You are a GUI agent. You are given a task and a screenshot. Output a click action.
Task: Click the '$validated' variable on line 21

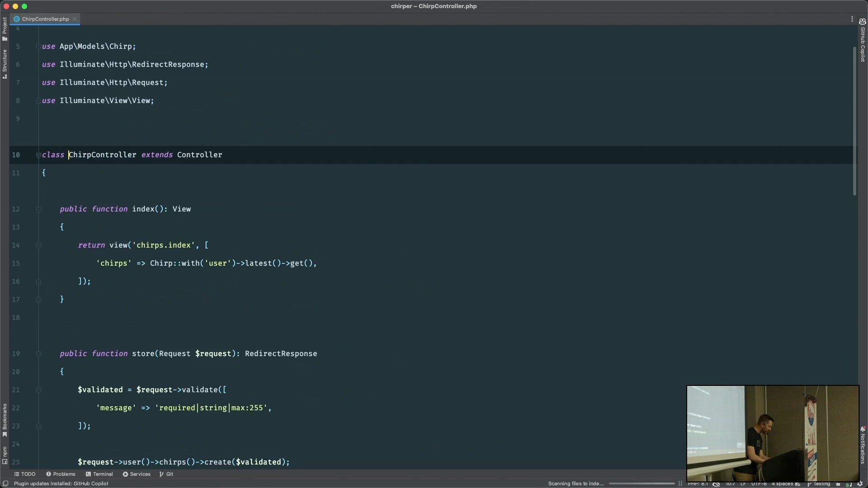click(x=100, y=390)
